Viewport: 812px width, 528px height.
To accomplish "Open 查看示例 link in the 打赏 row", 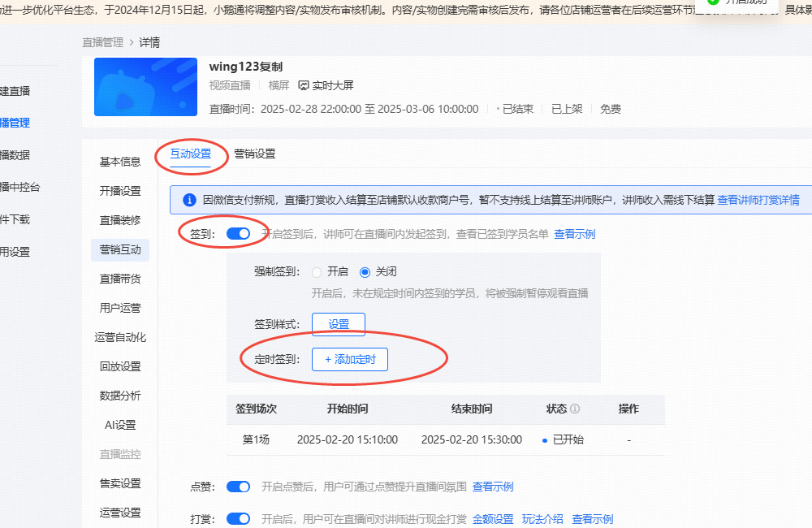I will (x=593, y=519).
